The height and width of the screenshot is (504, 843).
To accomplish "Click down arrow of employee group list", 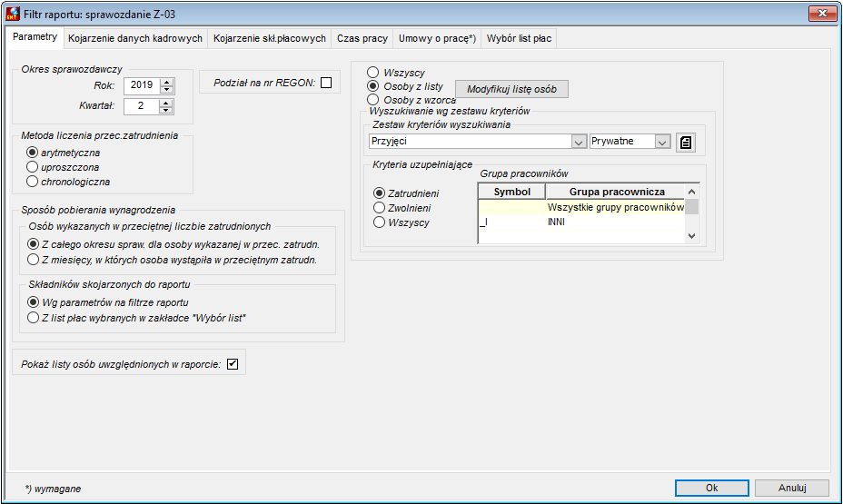I will pyautogui.click(x=692, y=236).
